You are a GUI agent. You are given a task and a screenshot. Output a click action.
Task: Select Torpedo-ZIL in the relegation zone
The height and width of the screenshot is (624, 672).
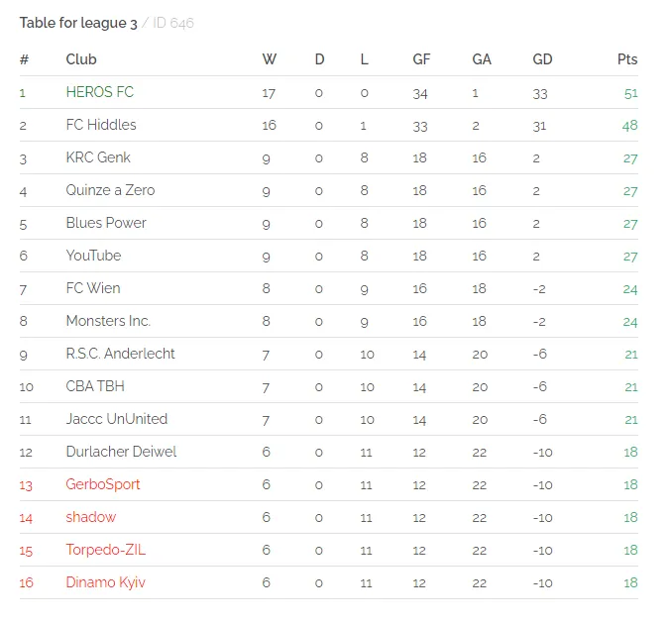point(105,550)
